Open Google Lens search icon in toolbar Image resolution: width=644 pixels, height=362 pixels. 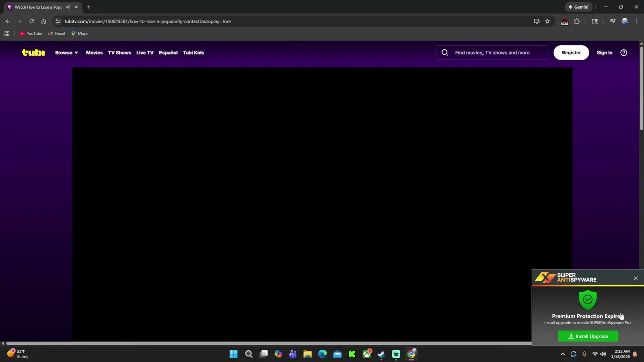pyautogui.click(x=595, y=21)
